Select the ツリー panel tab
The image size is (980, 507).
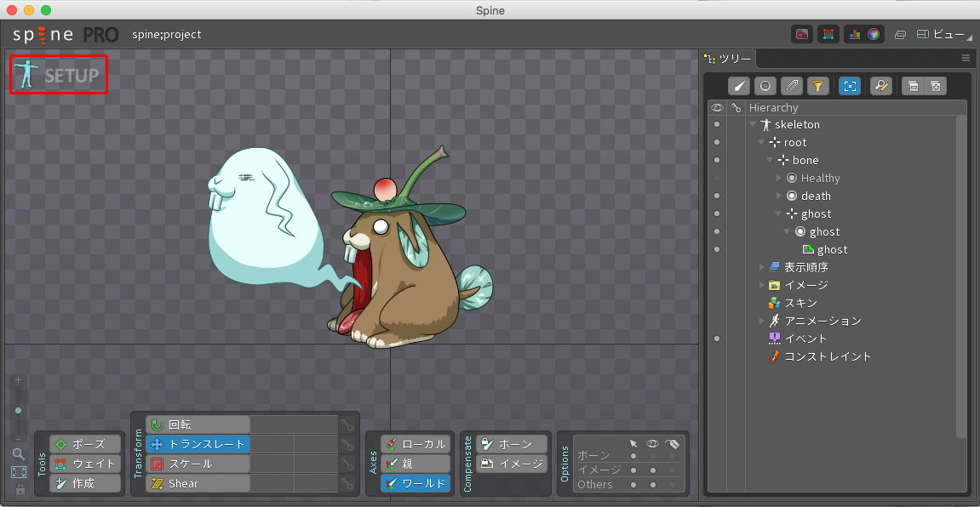(728, 59)
